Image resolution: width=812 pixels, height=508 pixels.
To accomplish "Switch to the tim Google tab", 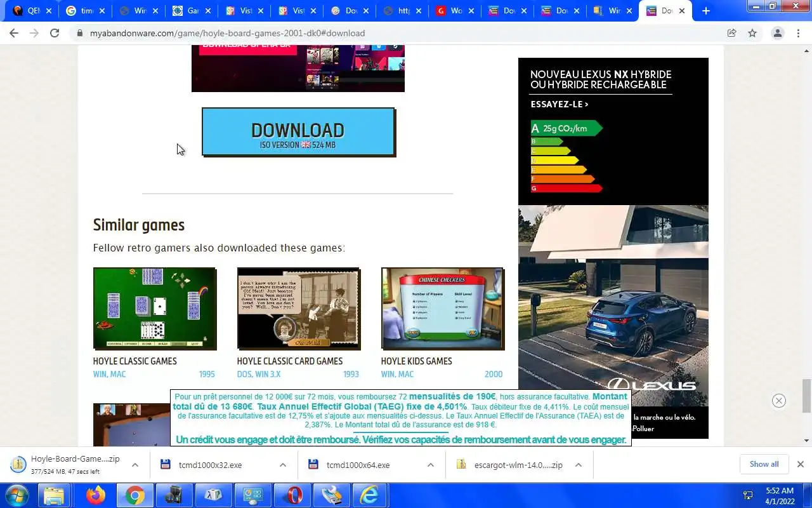I will [x=85, y=11].
